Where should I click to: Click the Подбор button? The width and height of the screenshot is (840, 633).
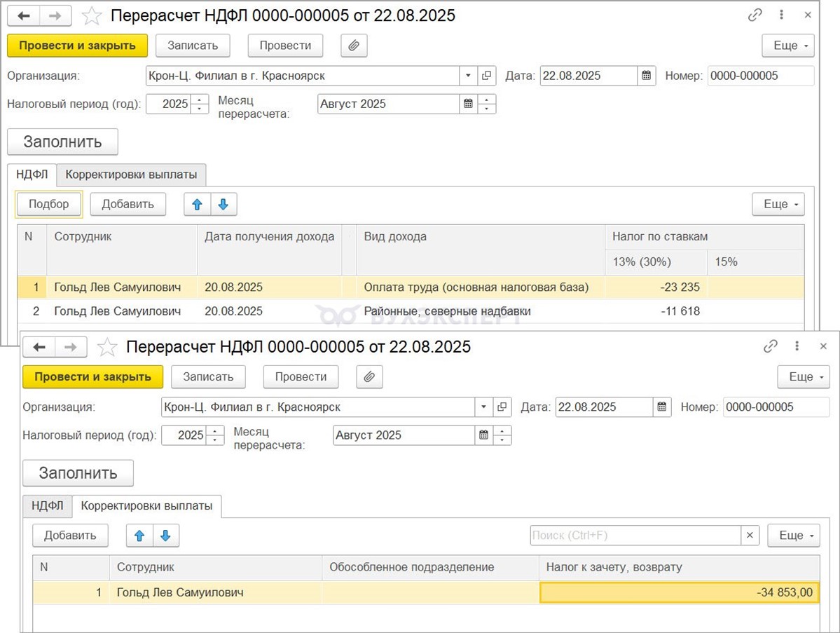(49, 204)
